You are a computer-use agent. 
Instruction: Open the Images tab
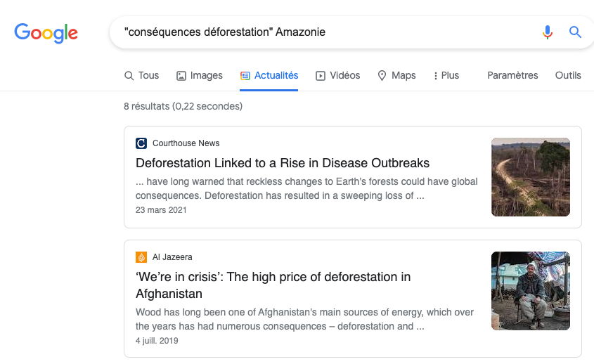(x=199, y=76)
